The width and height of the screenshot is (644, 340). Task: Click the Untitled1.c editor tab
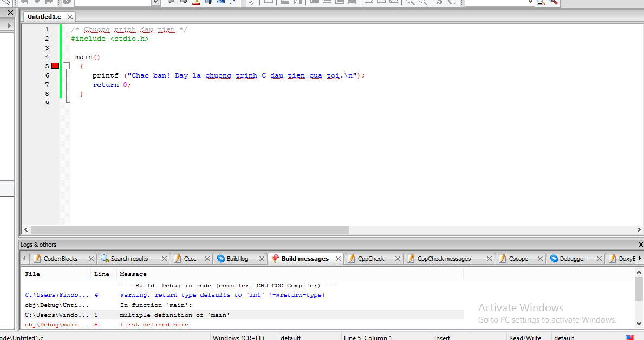click(43, 16)
